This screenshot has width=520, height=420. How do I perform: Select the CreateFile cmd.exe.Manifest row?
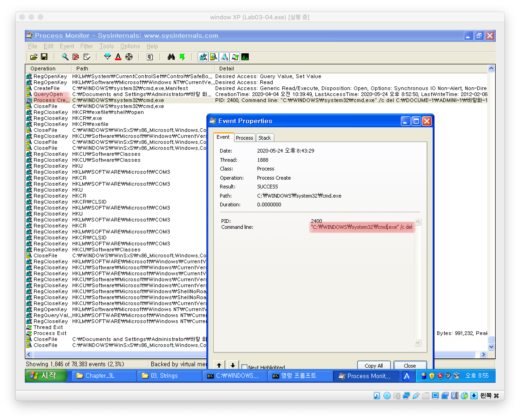257,88
